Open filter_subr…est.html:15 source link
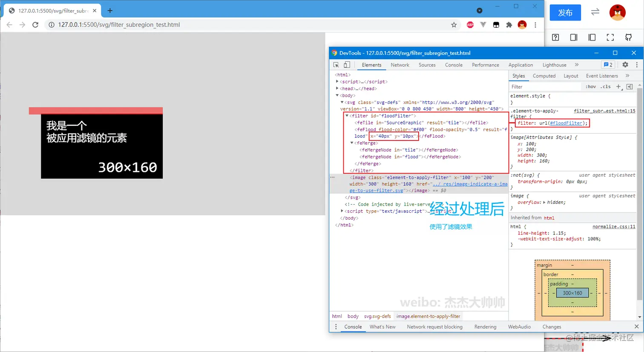The height and width of the screenshot is (352, 644). tap(604, 111)
